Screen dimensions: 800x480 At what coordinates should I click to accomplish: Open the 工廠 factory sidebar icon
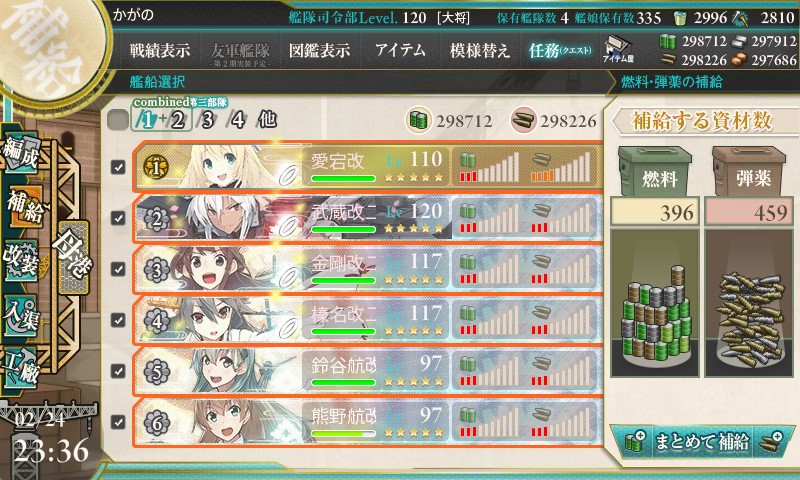(21, 368)
